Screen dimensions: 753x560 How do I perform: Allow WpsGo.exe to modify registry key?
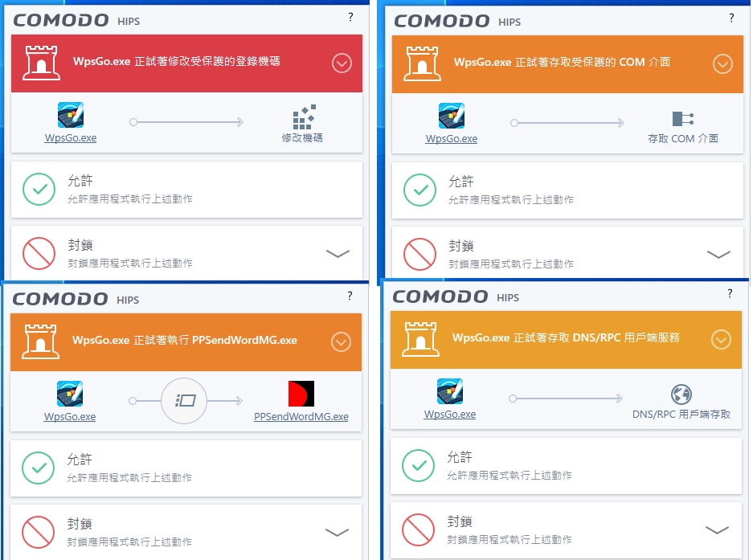point(186,190)
